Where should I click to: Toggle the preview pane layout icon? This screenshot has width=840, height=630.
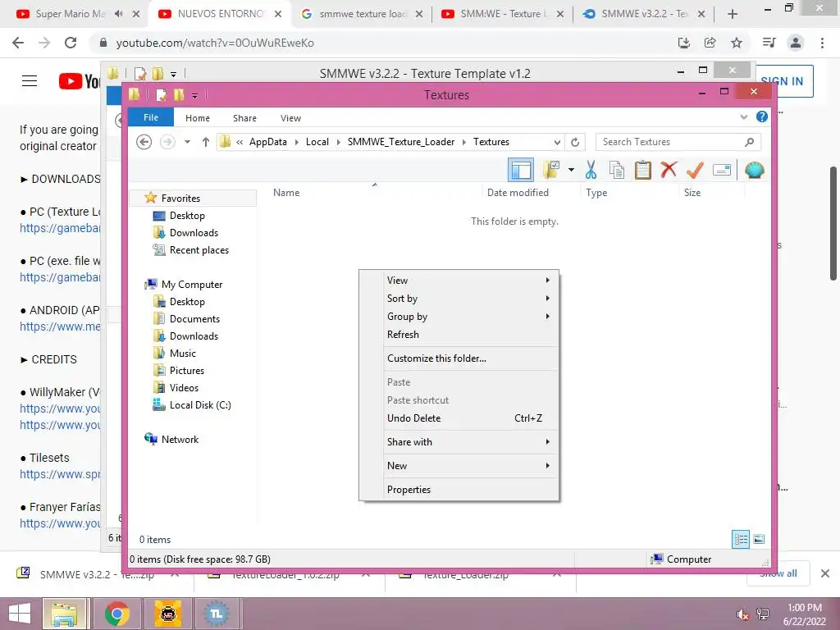coord(521,171)
